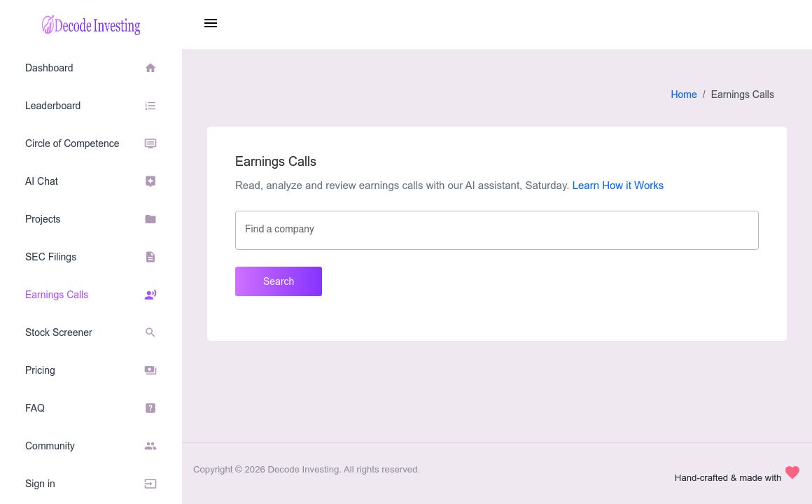Click inside the Find a company field
812x504 pixels.
tap(497, 230)
